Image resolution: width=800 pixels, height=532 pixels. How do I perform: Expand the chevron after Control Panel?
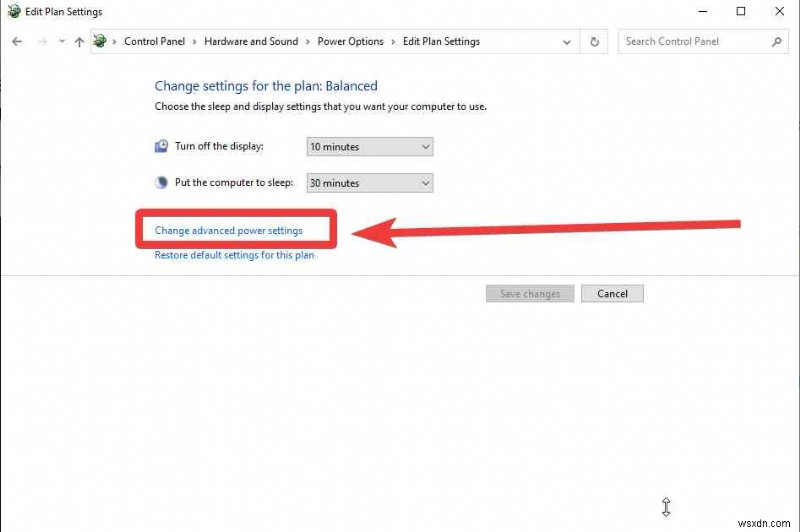click(194, 42)
